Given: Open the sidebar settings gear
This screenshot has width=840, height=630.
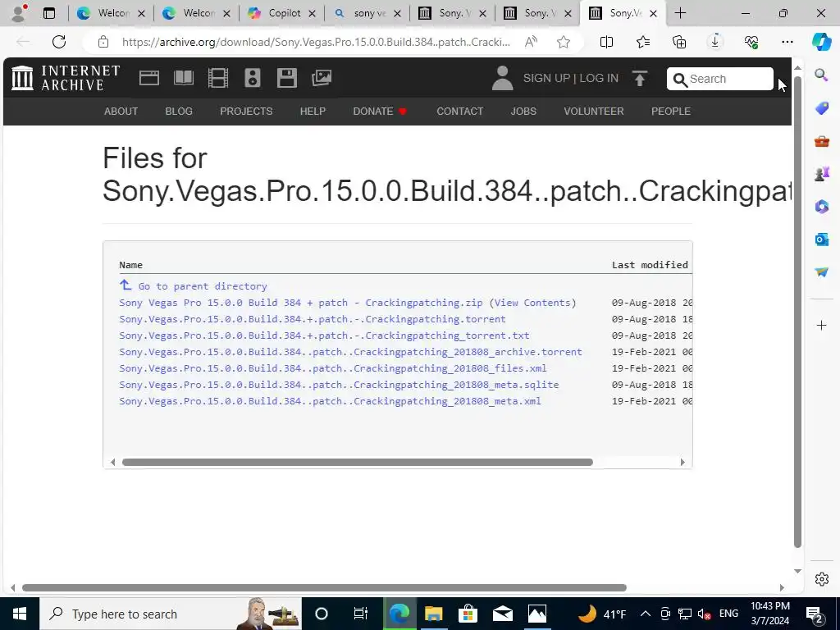Looking at the screenshot, I should (x=821, y=578).
